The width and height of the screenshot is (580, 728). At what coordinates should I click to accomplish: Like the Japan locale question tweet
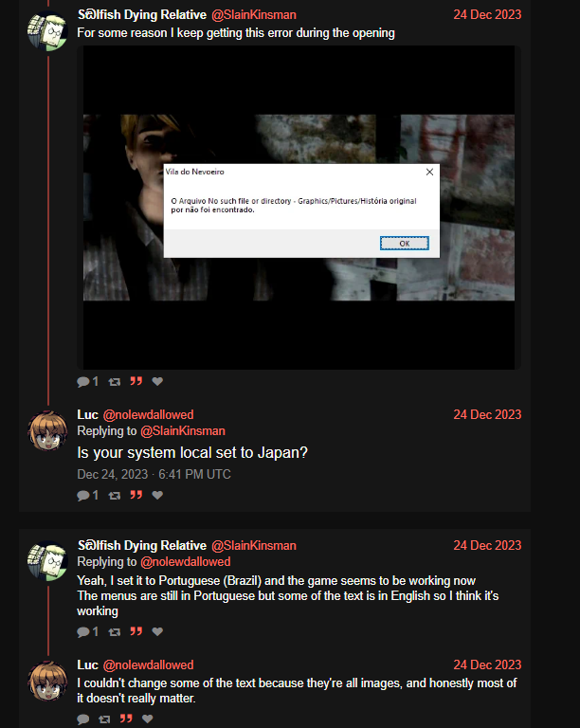coord(157,495)
